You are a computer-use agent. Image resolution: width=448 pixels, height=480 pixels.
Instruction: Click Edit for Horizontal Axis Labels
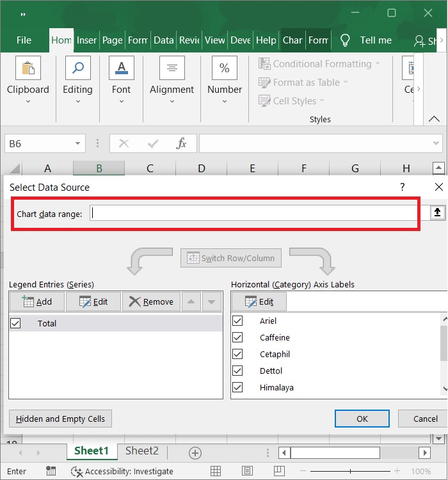(259, 302)
